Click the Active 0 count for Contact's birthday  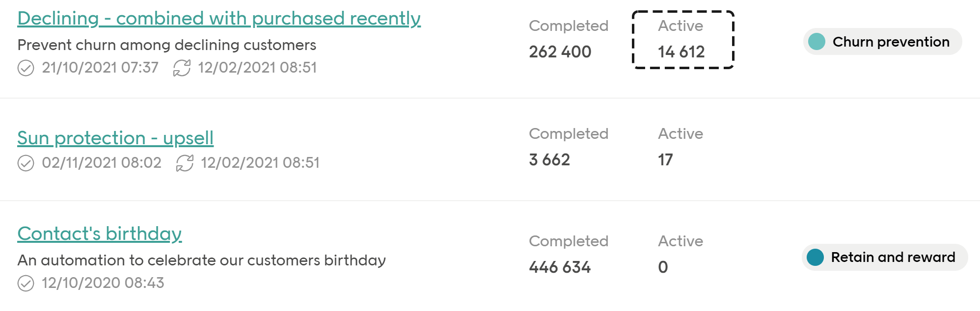681,255
